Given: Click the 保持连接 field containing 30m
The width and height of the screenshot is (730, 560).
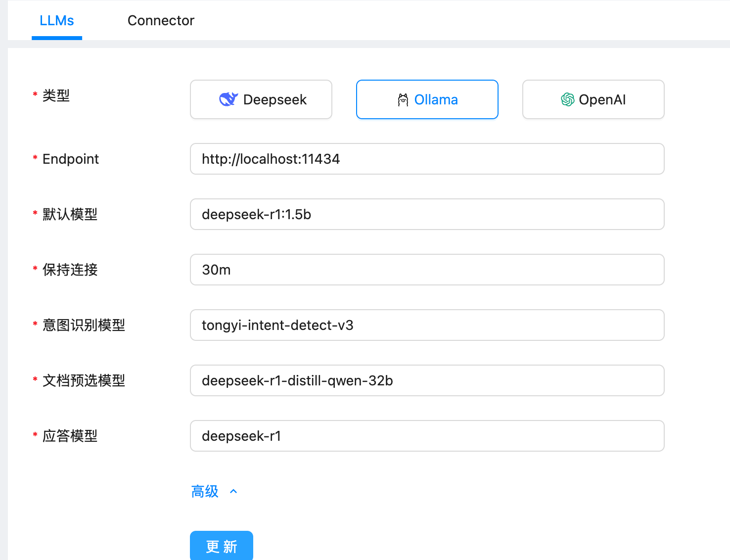Looking at the screenshot, I should click(427, 270).
